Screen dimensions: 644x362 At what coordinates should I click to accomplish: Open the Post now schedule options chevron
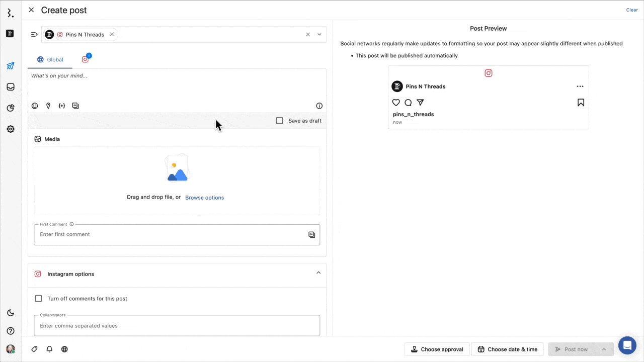tap(604, 349)
